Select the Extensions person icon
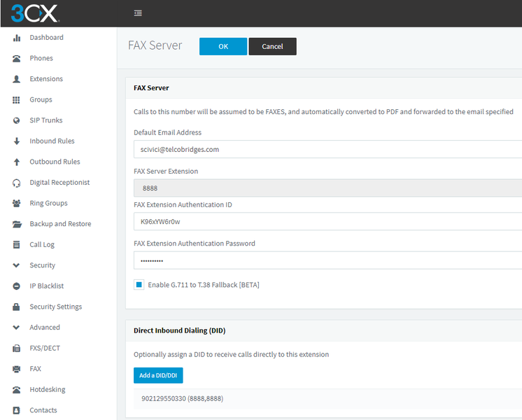The height and width of the screenshot is (420, 522). click(x=16, y=79)
